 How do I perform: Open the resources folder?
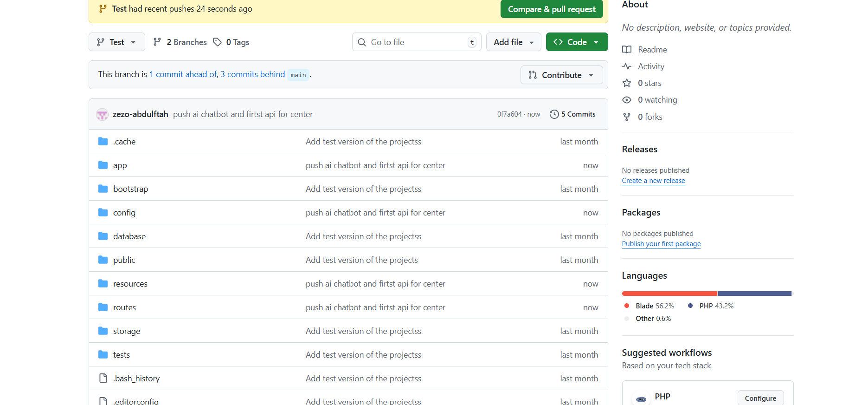[x=130, y=284]
